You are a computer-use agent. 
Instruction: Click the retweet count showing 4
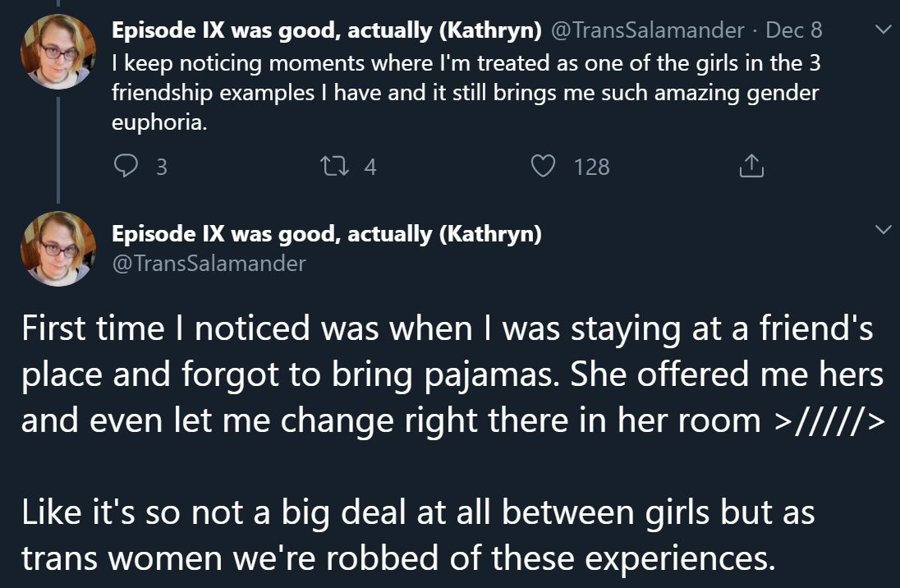[x=370, y=168]
